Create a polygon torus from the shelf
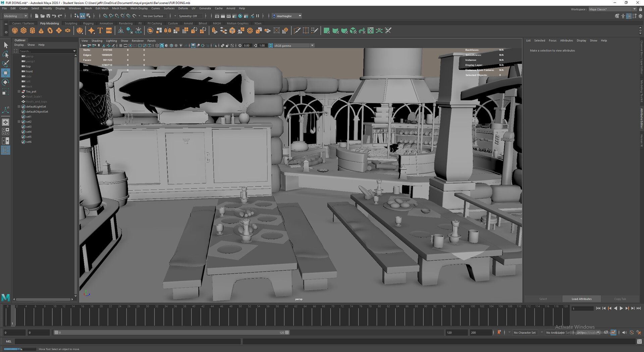The height and width of the screenshot is (352, 644). pos(50,31)
